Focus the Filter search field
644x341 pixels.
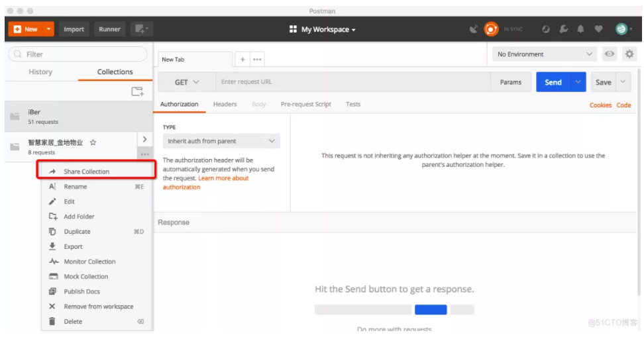pos(78,54)
